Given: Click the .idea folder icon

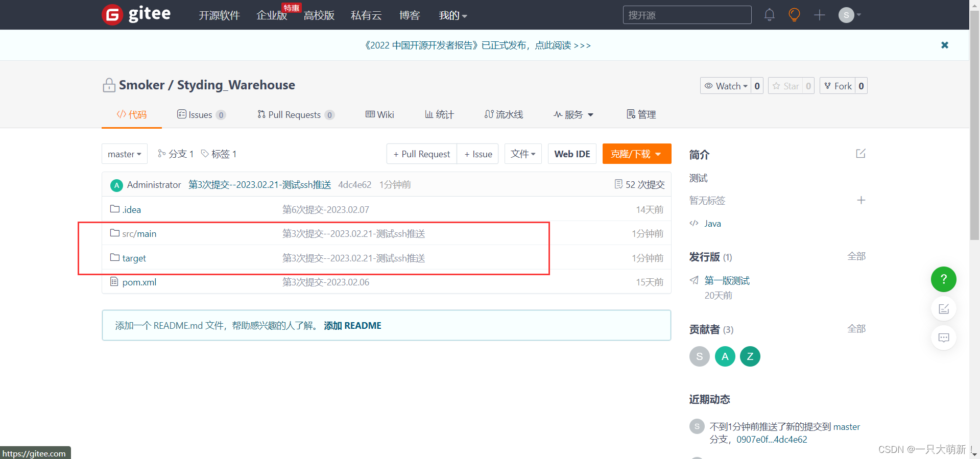Looking at the screenshot, I should (x=115, y=209).
